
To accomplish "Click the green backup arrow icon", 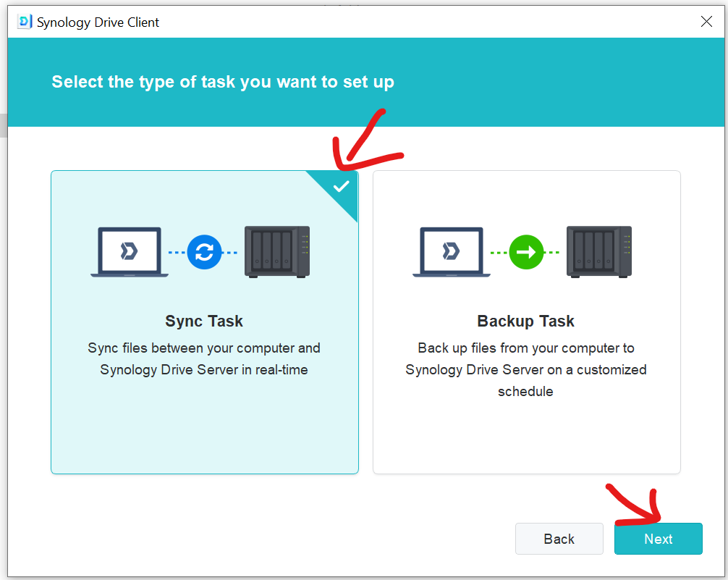I will click(x=526, y=252).
